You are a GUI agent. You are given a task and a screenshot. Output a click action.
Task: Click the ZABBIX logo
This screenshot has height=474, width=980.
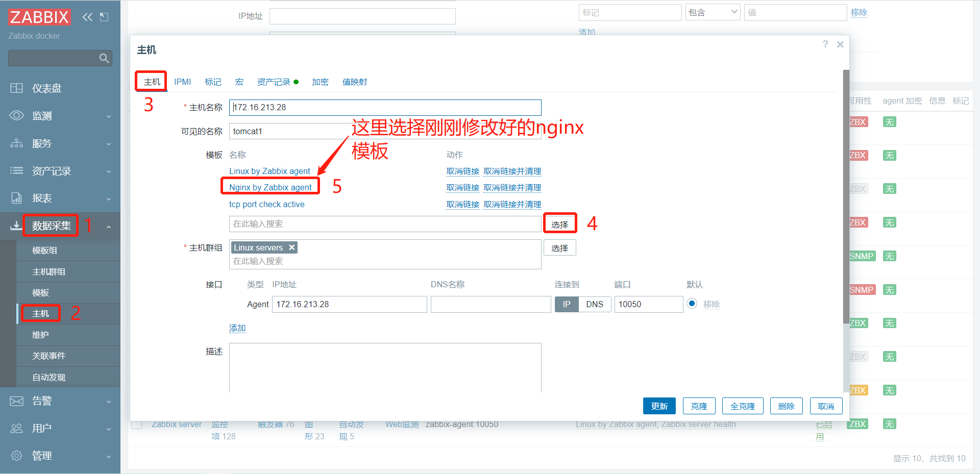pyautogui.click(x=39, y=17)
